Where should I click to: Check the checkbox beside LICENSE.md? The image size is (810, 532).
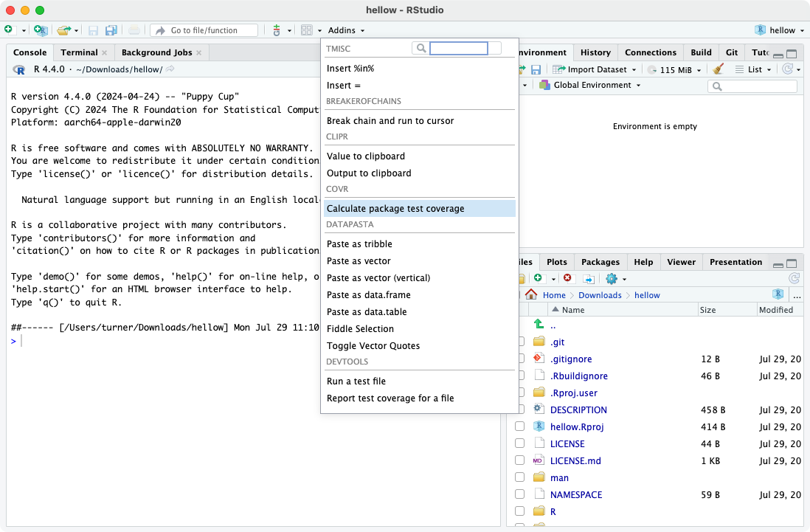pyautogui.click(x=520, y=460)
